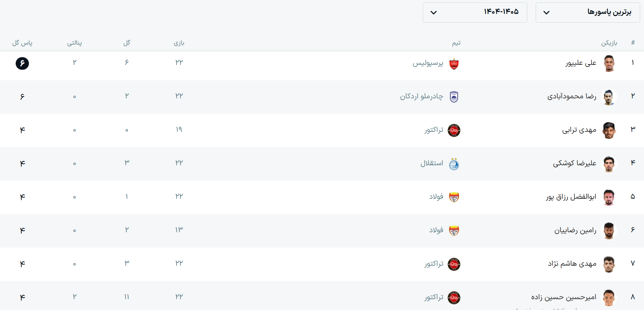Click the پاس گل column header
Screen dimensions: 644x310
click(x=22, y=43)
